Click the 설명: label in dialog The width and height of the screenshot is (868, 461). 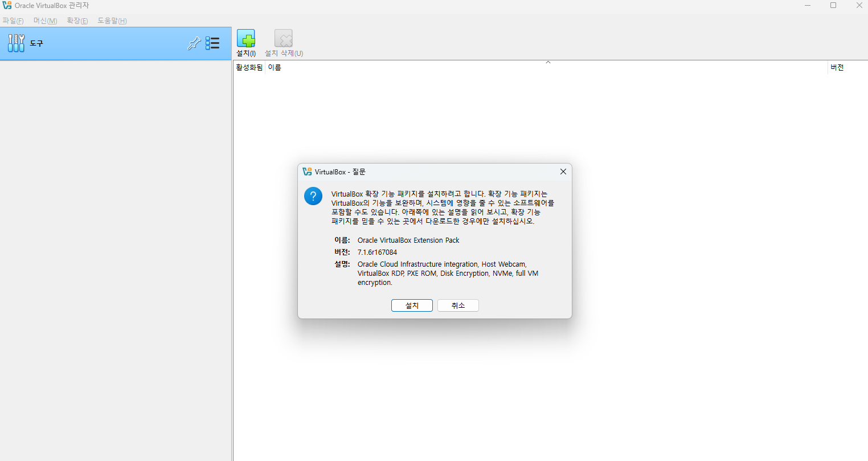pos(342,264)
